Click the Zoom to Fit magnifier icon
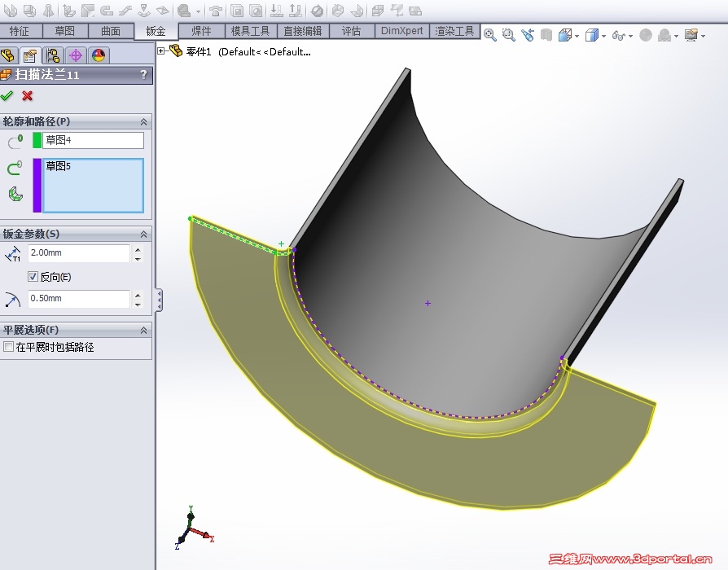This screenshot has height=570, width=728. (x=490, y=35)
